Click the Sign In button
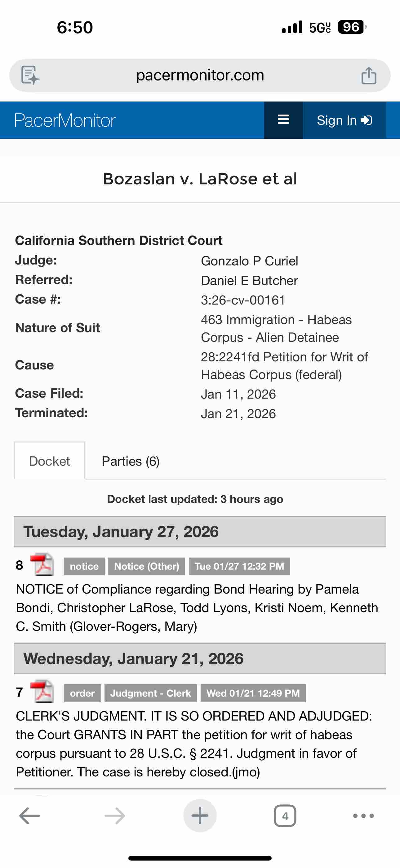Screen dimensions: 400x868 click(344, 120)
